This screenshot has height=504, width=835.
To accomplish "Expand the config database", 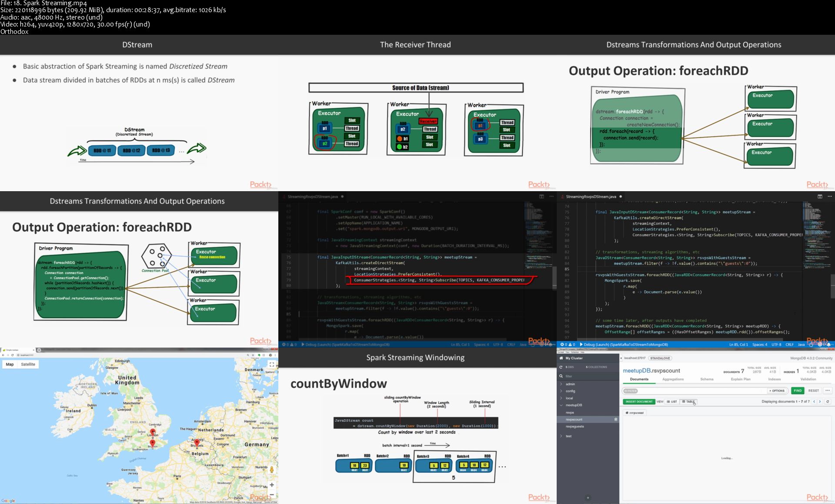I will [x=561, y=391].
